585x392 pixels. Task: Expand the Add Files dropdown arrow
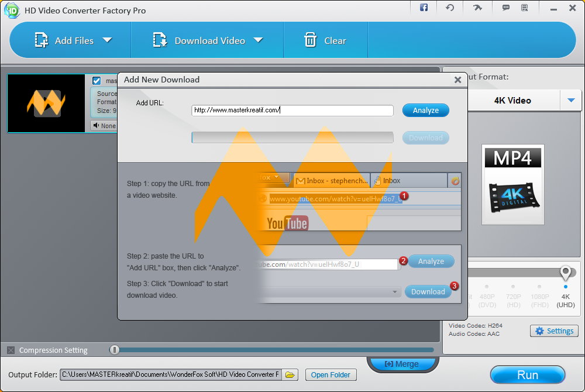click(108, 40)
